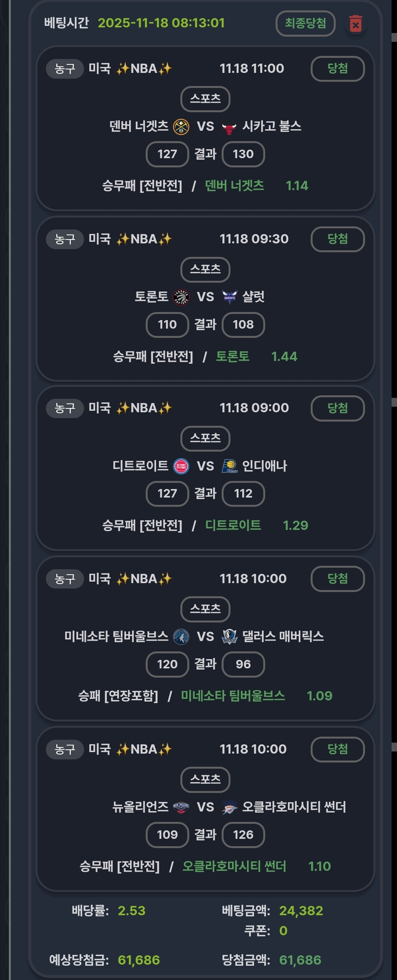This screenshot has width=397, height=980.
Task: Click the Toronto Raptors team logo
Action: pyautogui.click(x=181, y=297)
